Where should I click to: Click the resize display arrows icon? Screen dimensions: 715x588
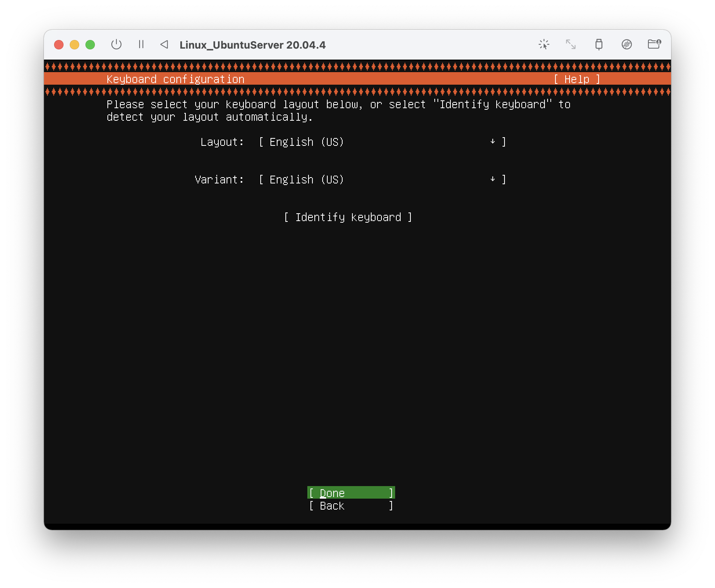(571, 44)
